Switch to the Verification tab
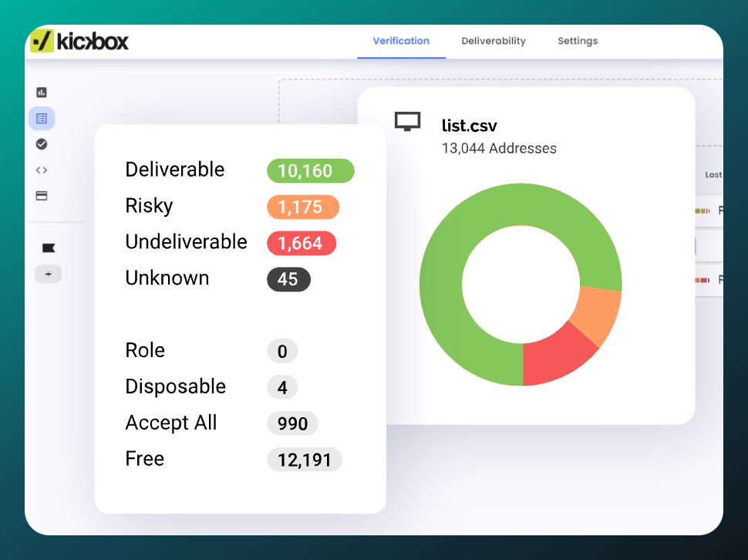 401,41
